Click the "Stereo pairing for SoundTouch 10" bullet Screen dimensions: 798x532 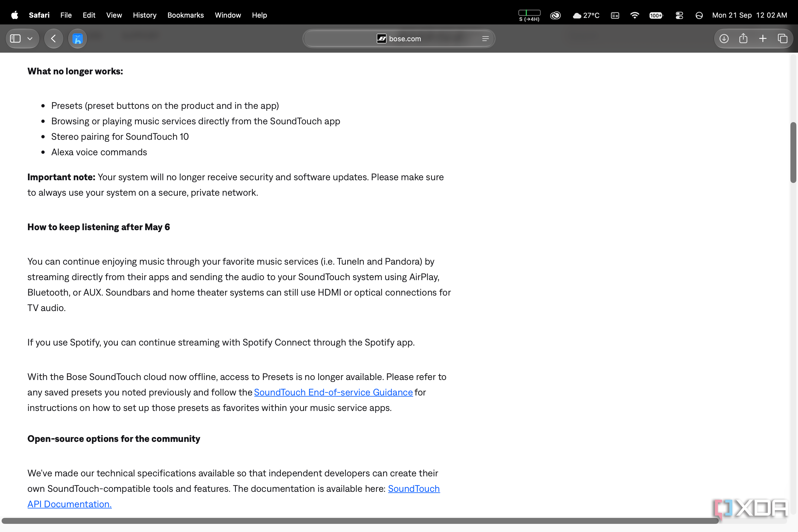pyautogui.click(x=120, y=136)
